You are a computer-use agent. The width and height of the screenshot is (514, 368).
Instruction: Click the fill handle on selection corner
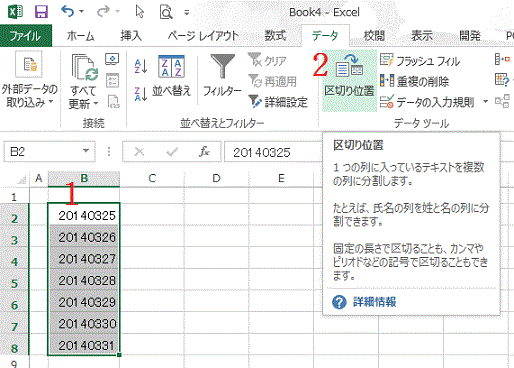tap(119, 355)
